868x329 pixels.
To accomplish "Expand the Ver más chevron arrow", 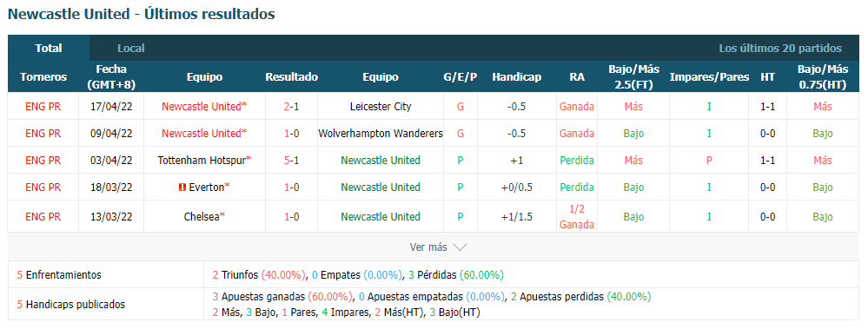I will point(460,247).
